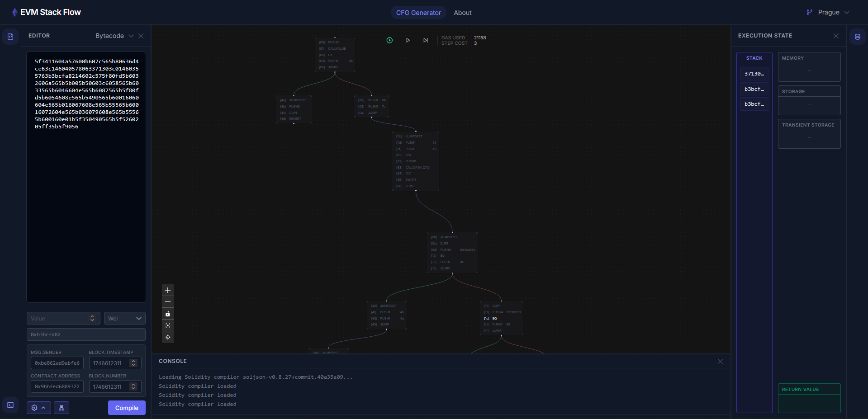The height and width of the screenshot is (419, 868).
Task: Click the EVM Stack Flow Ethereum logo
Action: [x=14, y=12]
